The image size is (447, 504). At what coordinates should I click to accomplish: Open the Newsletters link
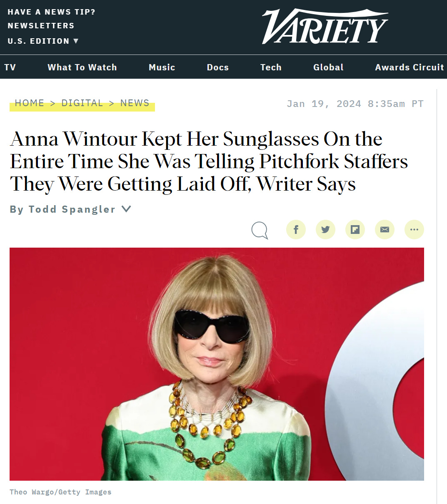coord(41,26)
